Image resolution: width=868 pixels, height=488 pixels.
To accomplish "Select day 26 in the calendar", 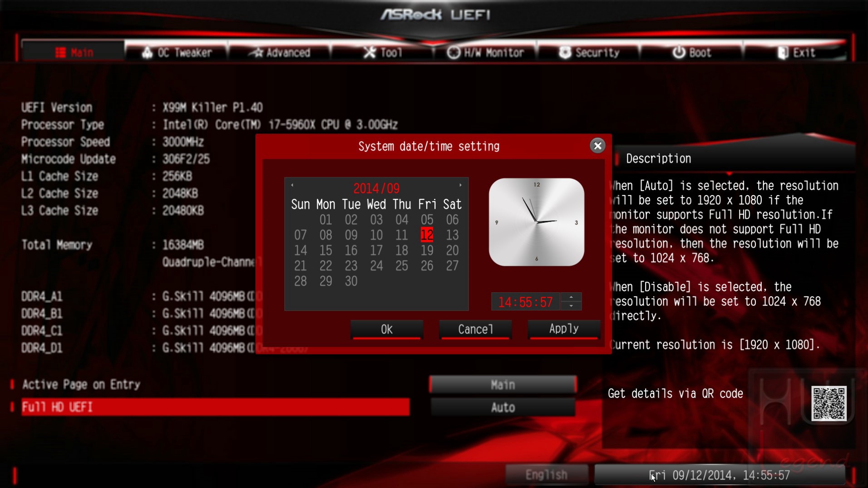I will coord(427,266).
